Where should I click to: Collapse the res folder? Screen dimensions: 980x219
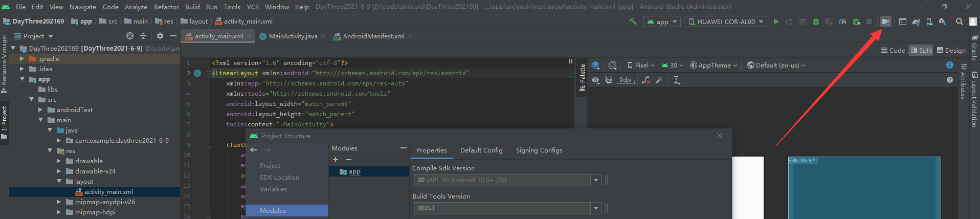[50, 151]
